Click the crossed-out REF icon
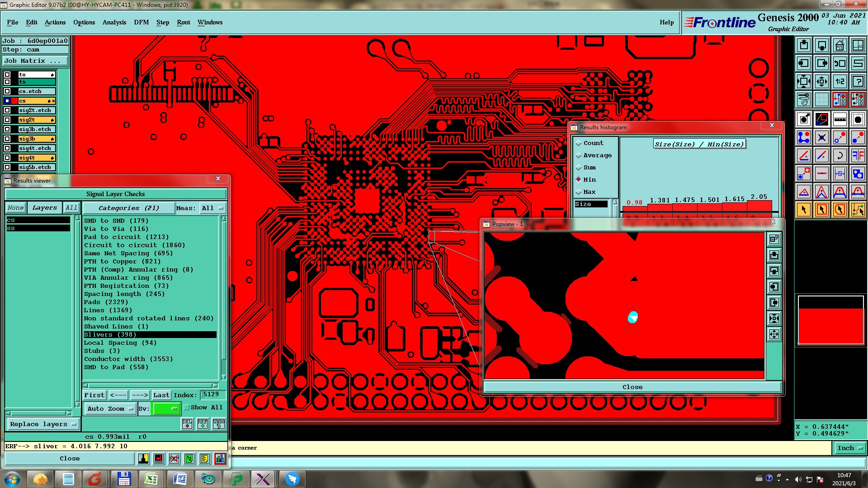This screenshot has height=488, width=868. [174, 459]
